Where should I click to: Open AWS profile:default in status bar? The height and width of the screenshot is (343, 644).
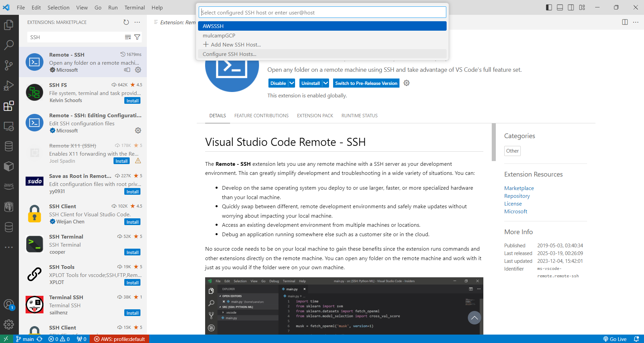coord(120,339)
